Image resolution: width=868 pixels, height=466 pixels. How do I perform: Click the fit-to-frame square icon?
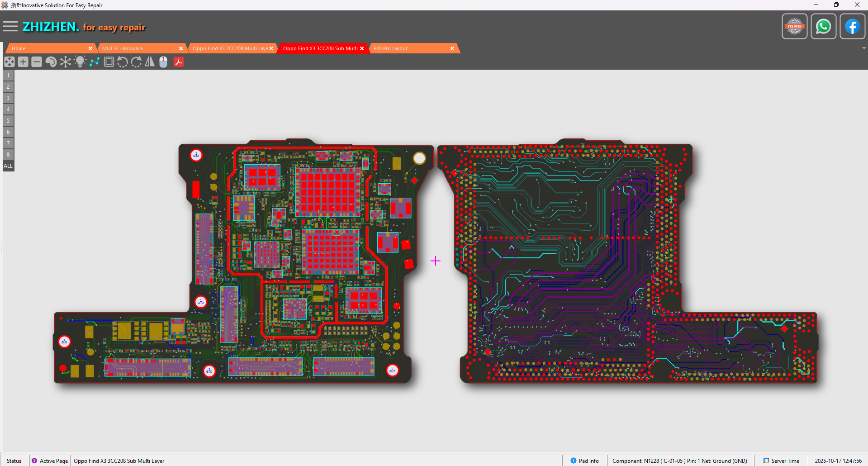[109, 62]
